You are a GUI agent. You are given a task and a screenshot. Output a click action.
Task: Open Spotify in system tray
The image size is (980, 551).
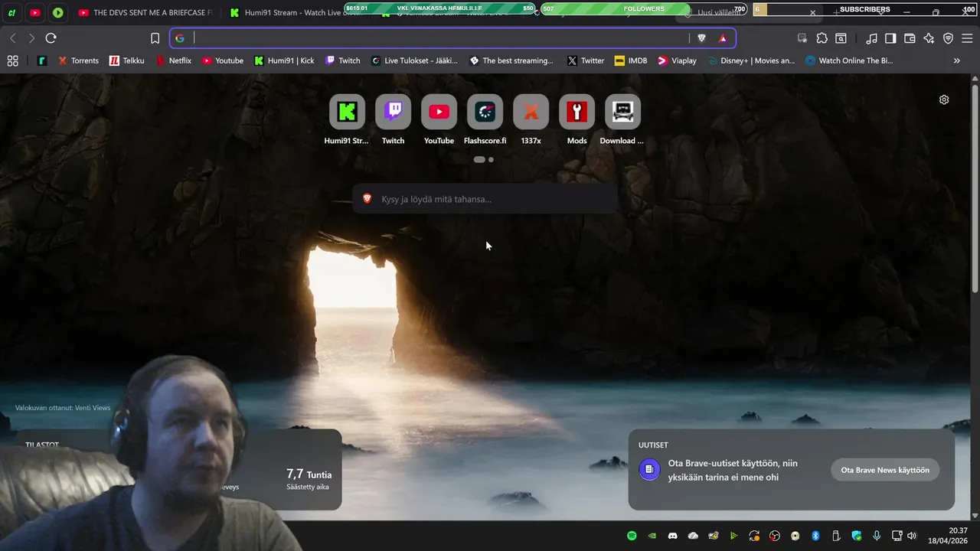[x=632, y=536]
